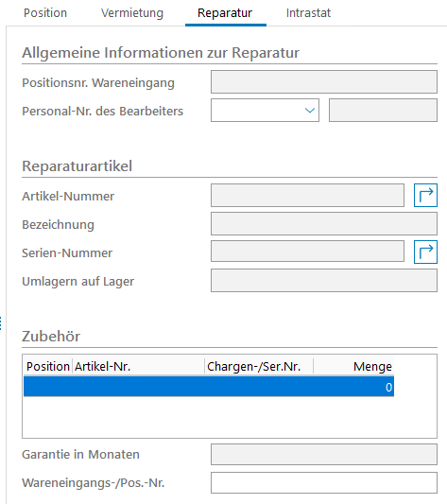The height and width of the screenshot is (504, 447).
Task: Switch to the Position tab
Action: pyautogui.click(x=45, y=13)
